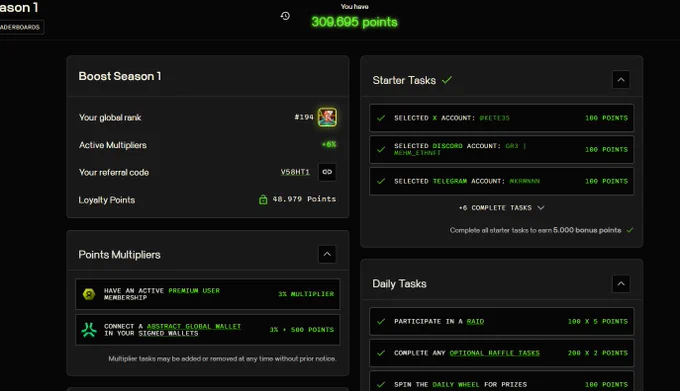Click the +6% active multipliers value
Viewport: 680px width, 391px height.
click(329, 144)
